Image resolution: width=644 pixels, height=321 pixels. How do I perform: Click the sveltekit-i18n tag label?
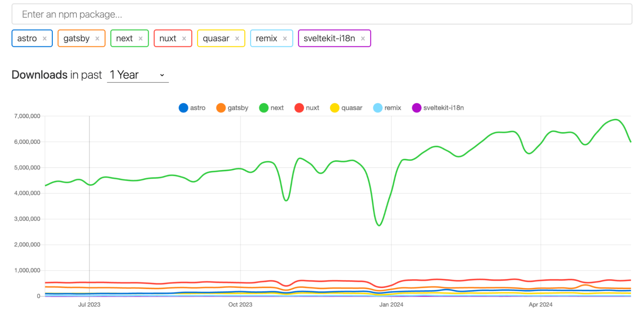[x=329, y=38]
